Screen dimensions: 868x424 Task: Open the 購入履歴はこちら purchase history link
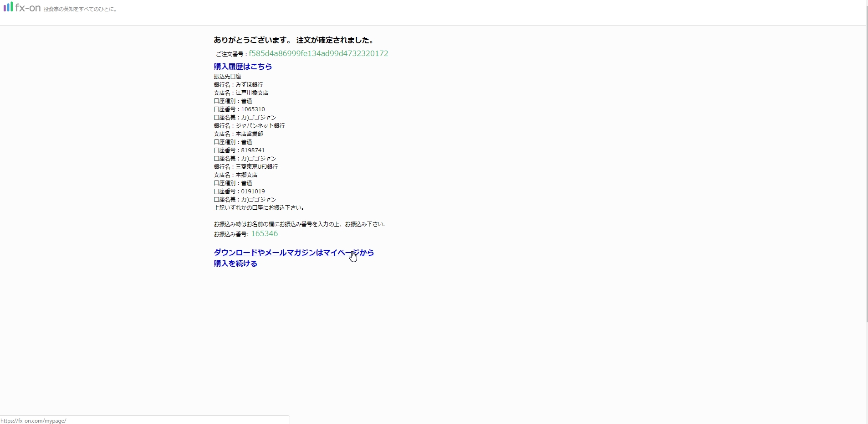pyautogui.click(x=243, y=67)
